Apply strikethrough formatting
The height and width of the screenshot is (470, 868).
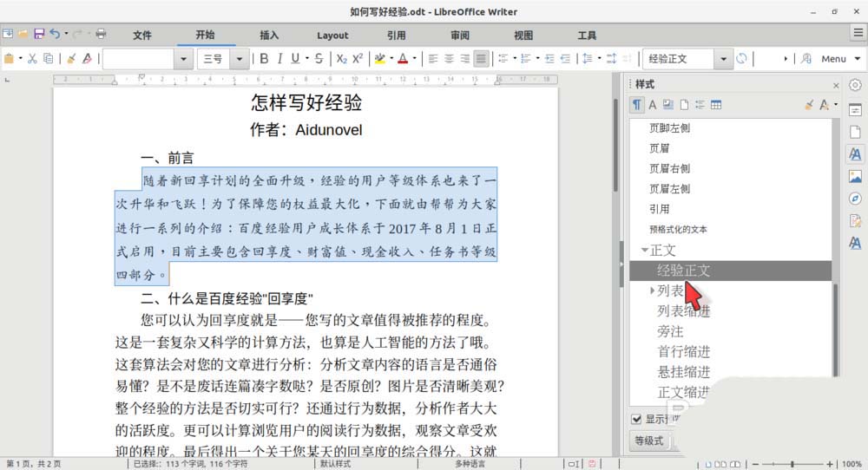pyautogui.click(x=319, y=59)
